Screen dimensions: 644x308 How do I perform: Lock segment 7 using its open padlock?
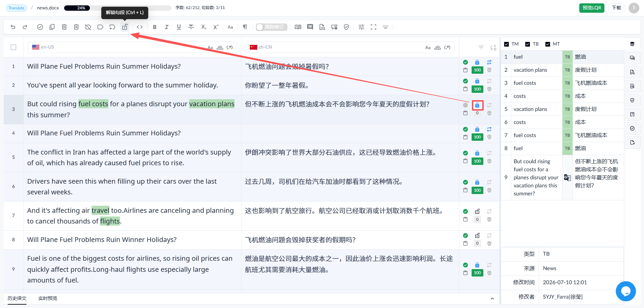click(x=477, y=211)
